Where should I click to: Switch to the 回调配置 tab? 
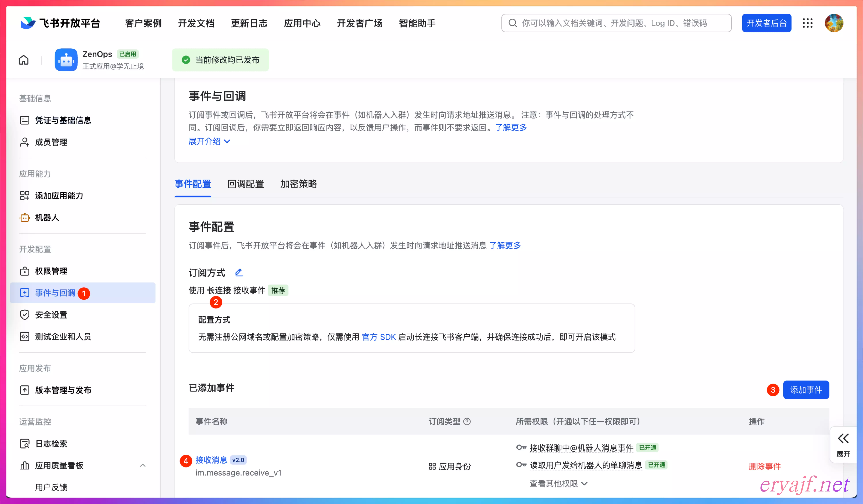pyautogui.click(x=246, y=184)
